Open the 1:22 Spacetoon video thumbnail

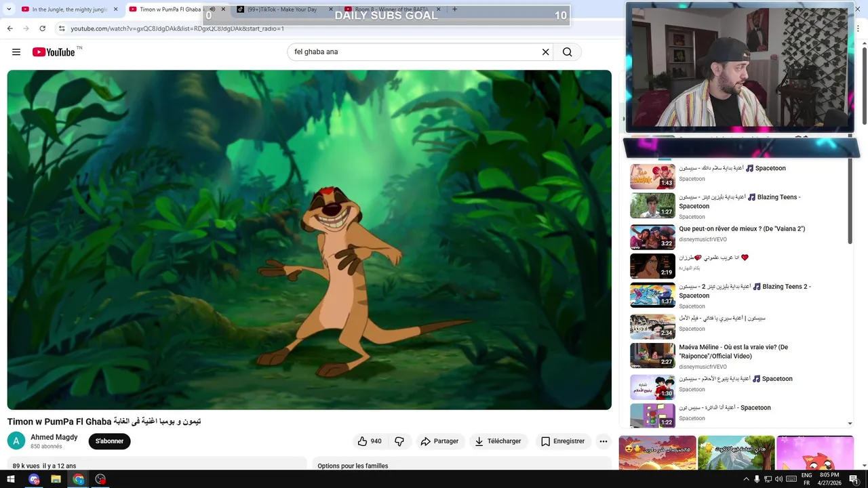[x=652, y=415]
